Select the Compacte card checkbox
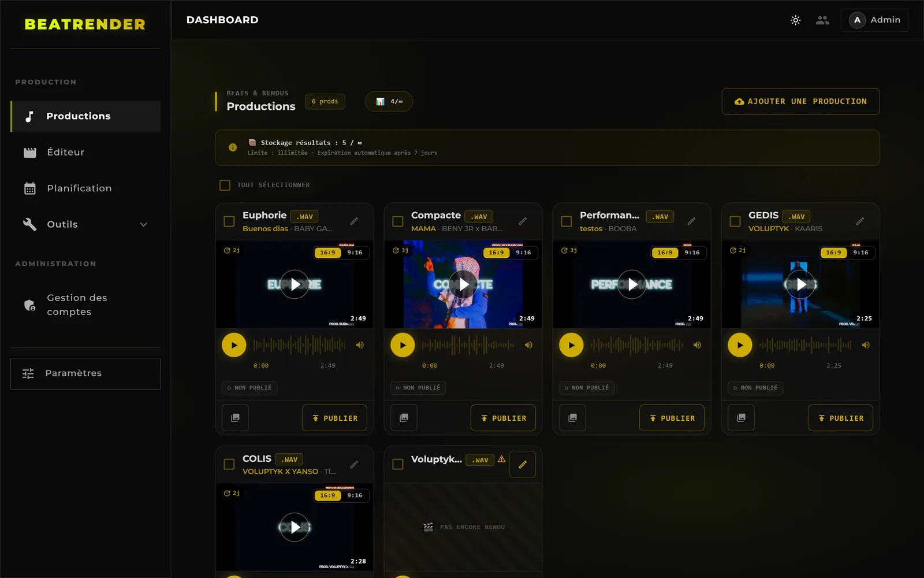Screen dimensions: 924x578 pos(398,221)
